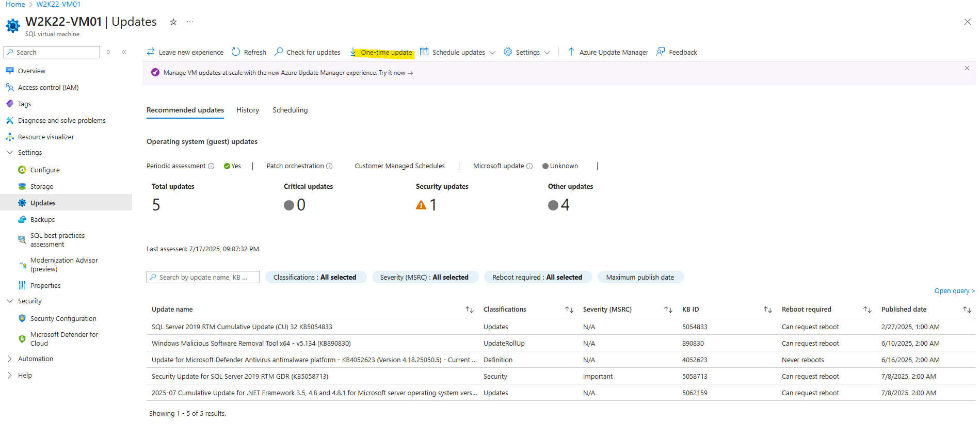The image size is (980, 438).
Task: Open the Settings dropdown in toolbar
Action: coord(527,52)
